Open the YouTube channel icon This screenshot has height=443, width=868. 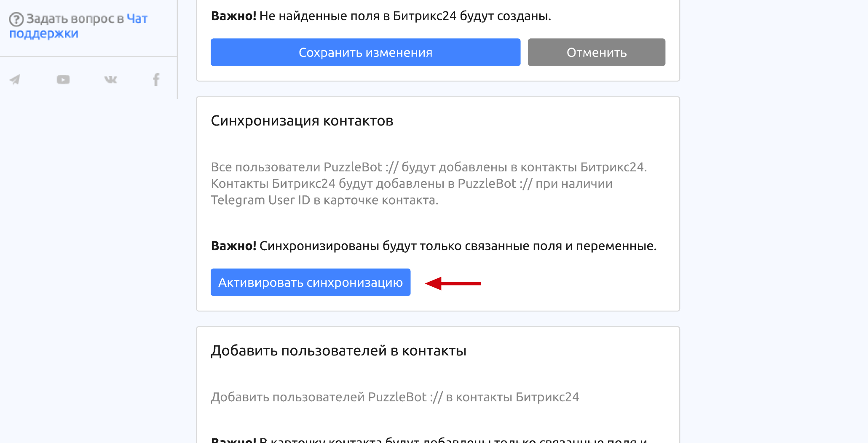[x=63, y=80]
